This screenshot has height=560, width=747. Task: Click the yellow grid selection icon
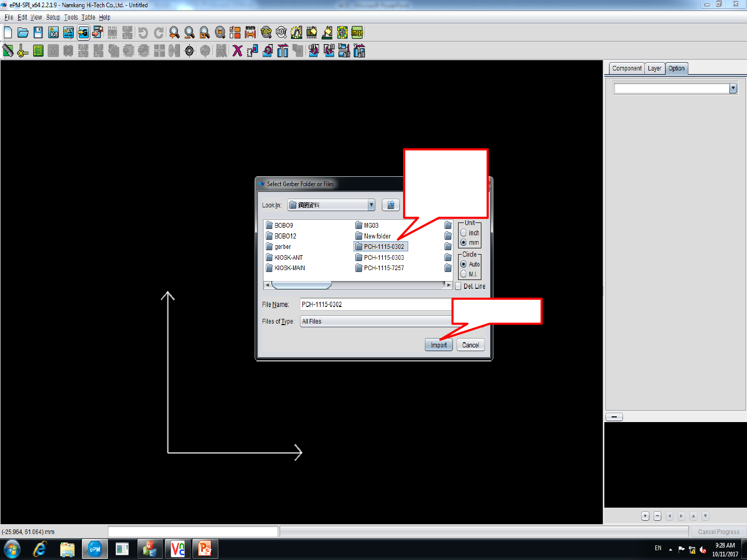[342, 33]
